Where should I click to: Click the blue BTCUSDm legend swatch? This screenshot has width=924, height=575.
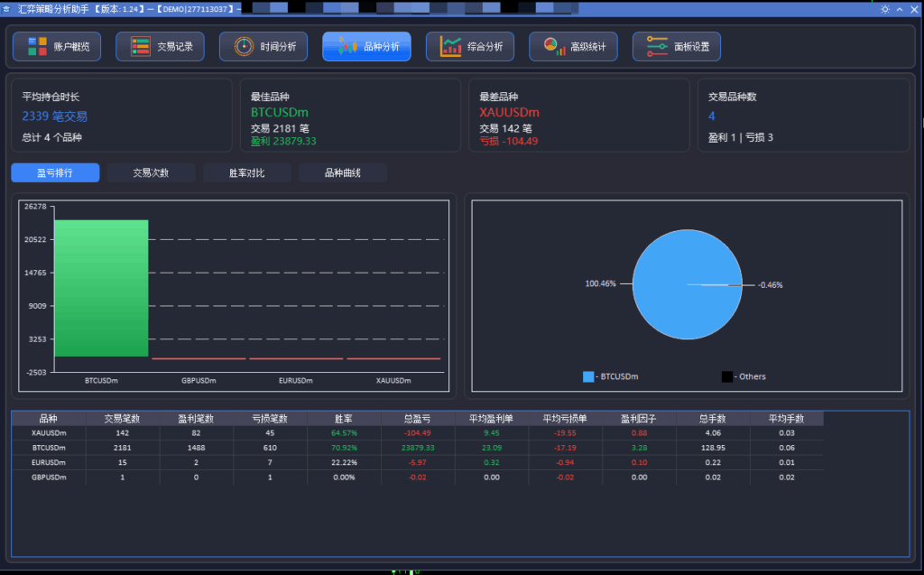click(588, 376)
